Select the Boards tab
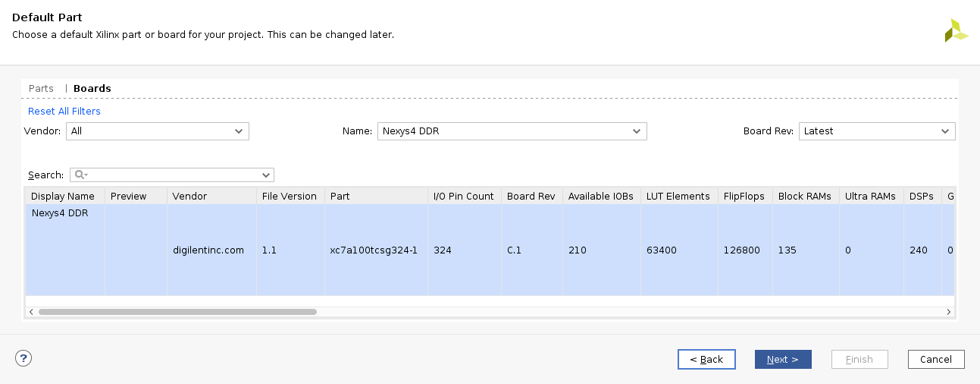Screen dimensions: 980x384 92,89
